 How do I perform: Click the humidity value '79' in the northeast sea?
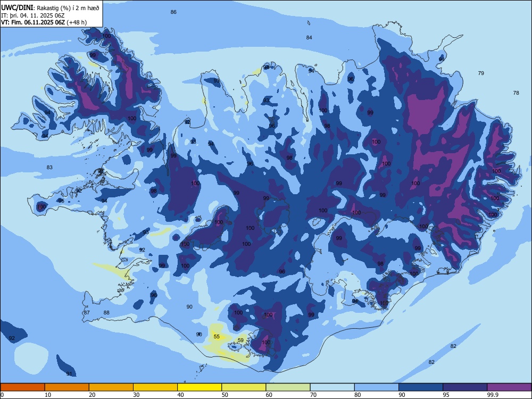(x=481, y=73)
